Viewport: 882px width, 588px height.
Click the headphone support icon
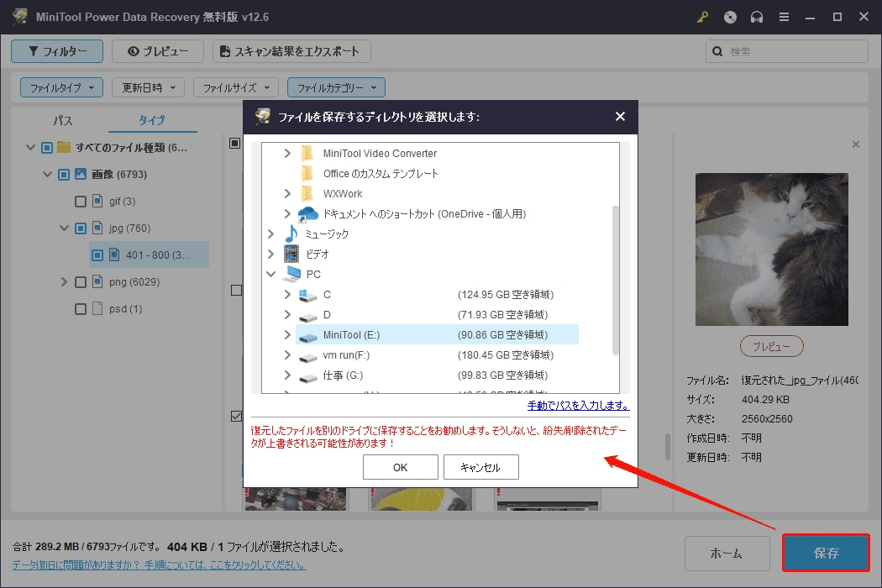click(757, 16)
